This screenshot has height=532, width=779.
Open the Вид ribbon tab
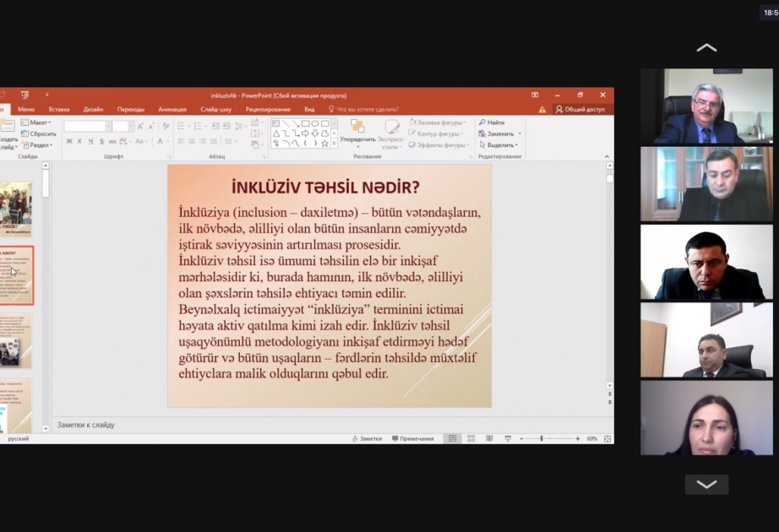[x=309, y=109]
